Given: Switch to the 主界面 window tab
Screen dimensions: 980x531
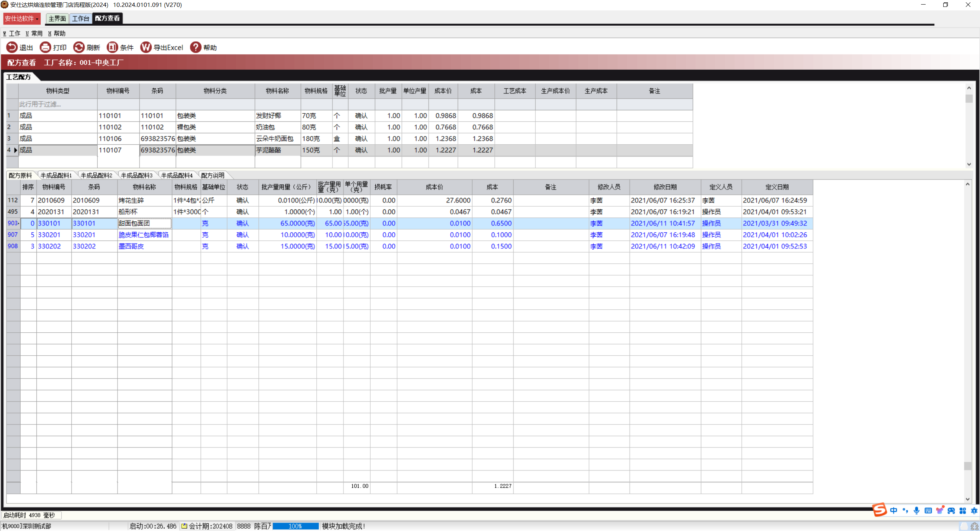Looking at the screenshot, I should click(x=57, y=18).
